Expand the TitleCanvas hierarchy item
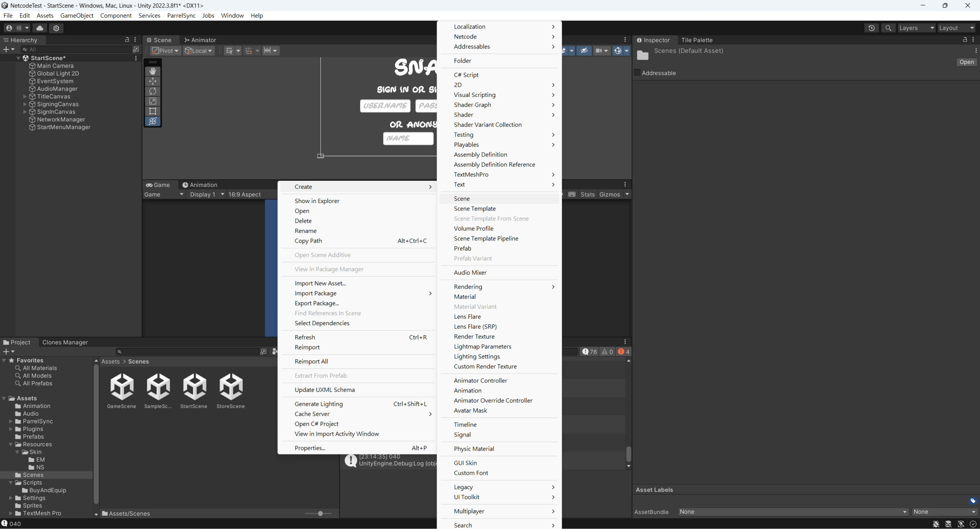This screenshot has width=980, height=529. coord(25,96)
